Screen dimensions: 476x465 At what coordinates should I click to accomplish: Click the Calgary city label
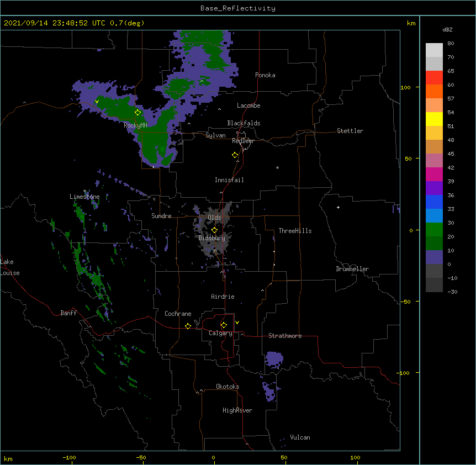pyautogui.click(x=220, y=333)
